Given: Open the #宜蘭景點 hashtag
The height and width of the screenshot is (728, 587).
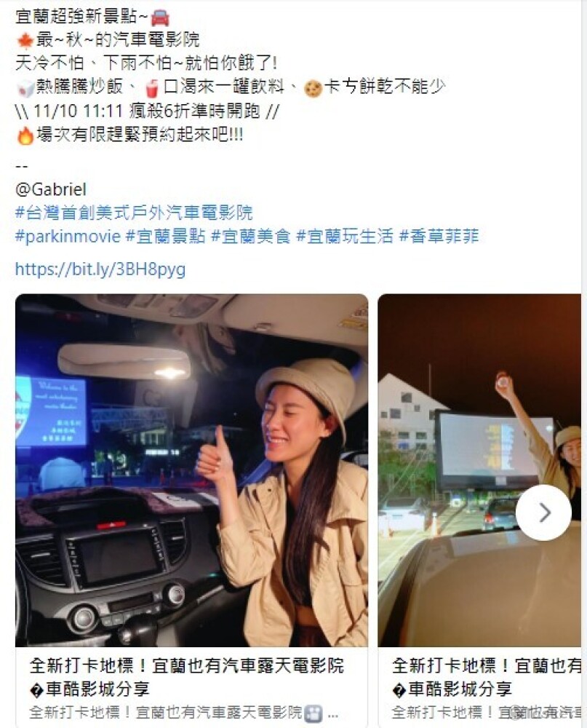Looking at the screenshot, I should pos(166,236).
